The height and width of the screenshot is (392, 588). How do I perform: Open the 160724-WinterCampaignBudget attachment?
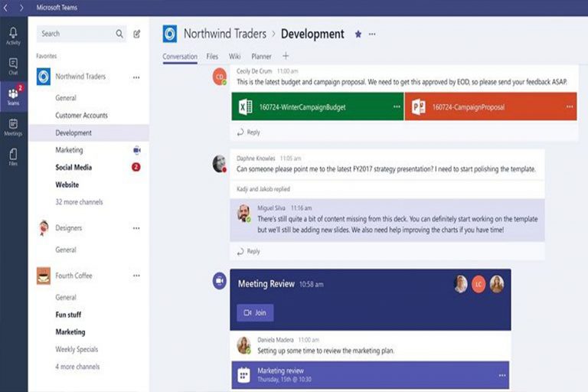pyautogui.click(x=318, y=106)
